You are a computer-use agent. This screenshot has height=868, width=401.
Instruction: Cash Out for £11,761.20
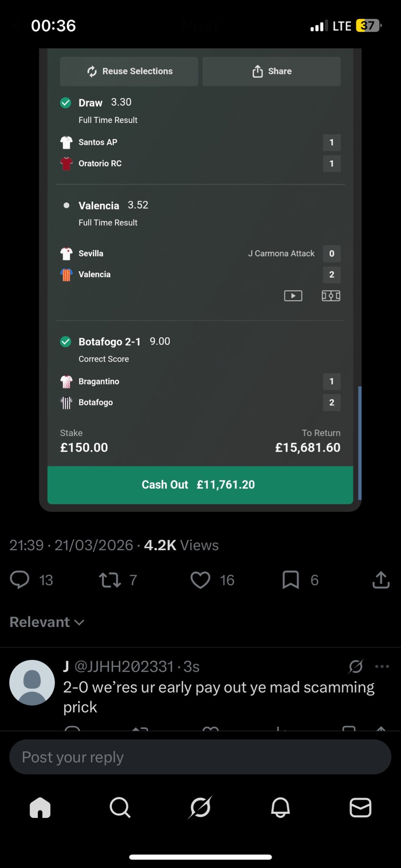pyautogui.click(x=200, y=485)
